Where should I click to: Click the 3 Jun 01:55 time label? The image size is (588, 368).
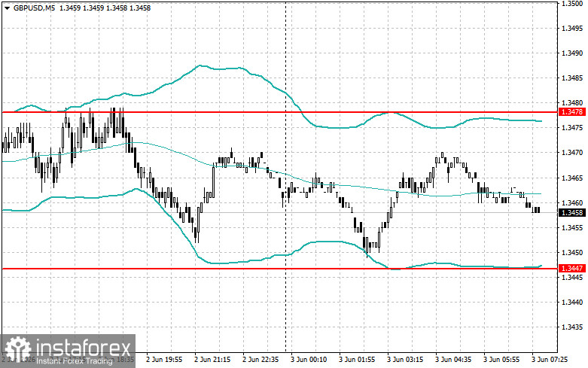(x=357, y=360)
